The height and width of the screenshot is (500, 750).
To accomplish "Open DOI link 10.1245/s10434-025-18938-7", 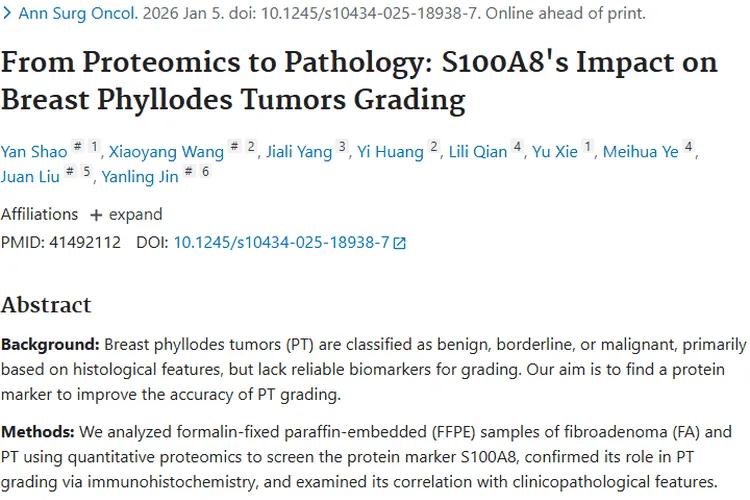I will click(x=281, y=241).
